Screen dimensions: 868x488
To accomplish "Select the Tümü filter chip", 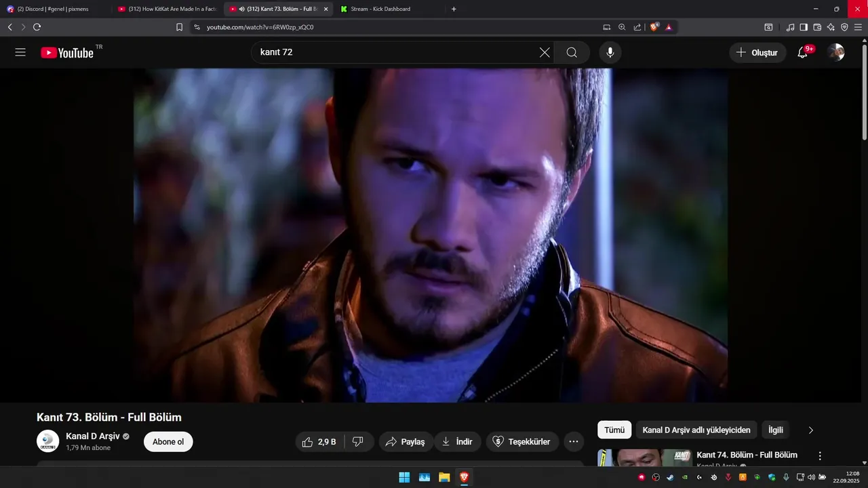I will (614, 430).
